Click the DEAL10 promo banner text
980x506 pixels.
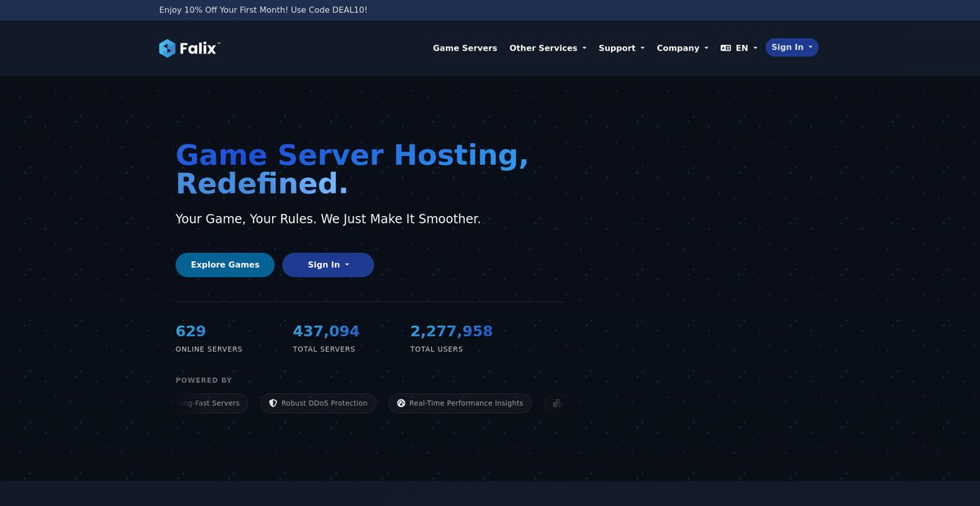point(263,10)
